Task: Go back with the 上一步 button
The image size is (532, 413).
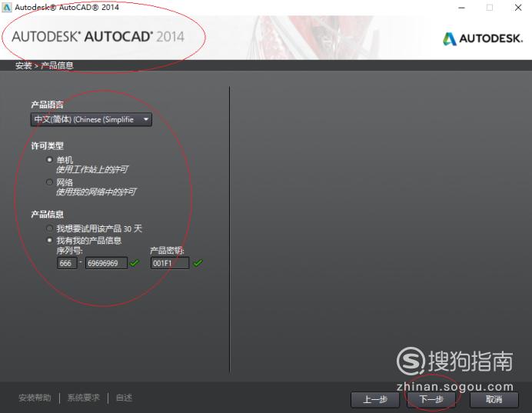Action: pos(375,399)
